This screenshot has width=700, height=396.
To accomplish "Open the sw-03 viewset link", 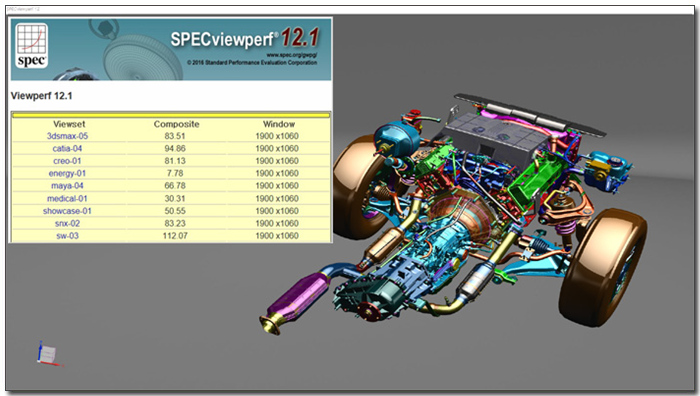I will tap(67, 236).
